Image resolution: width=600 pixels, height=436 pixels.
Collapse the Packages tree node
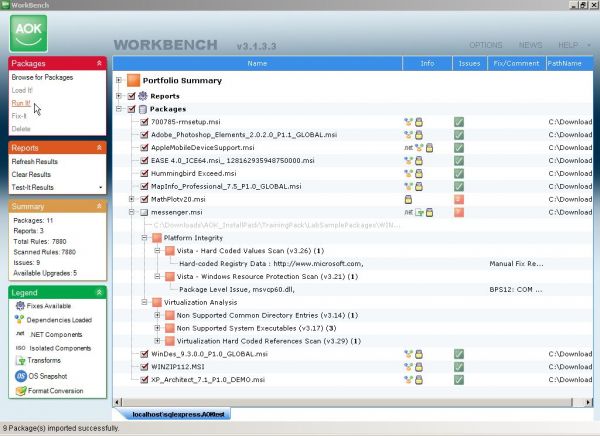pyautogui.click(x=119, y=109)
